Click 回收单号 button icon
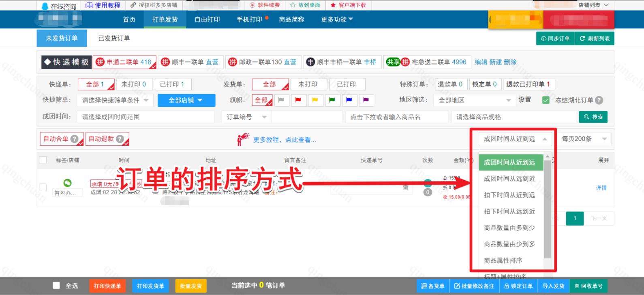The width and height of the screenshot is (644, 295). [577, 286]
